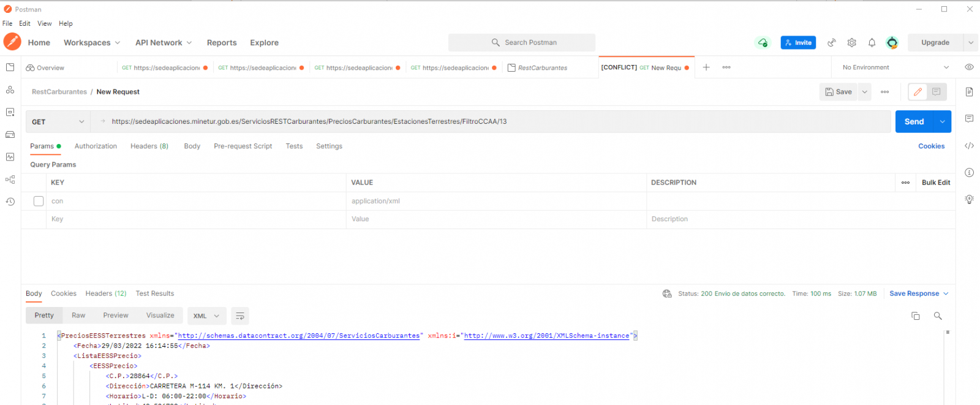The image size is (980, 405).
Task: Open the settings gear in the header
Action: pos(852,42)
